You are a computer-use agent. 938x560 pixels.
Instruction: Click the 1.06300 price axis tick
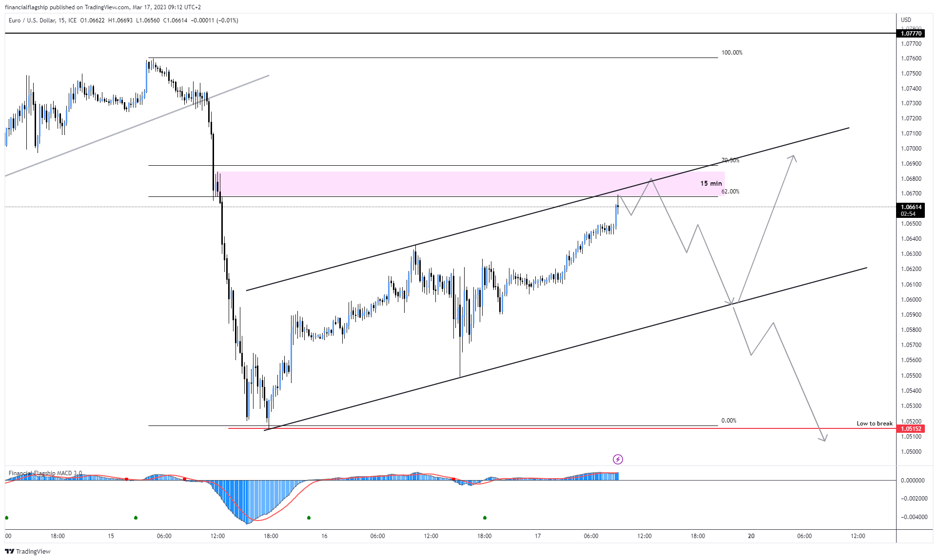coord(911,254)
